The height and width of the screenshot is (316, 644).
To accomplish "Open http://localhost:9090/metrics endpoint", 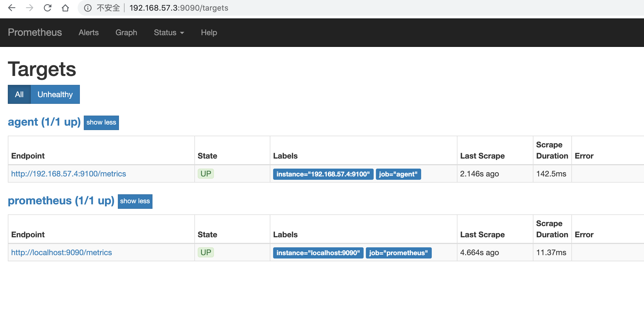I will (x=61, y=252).
